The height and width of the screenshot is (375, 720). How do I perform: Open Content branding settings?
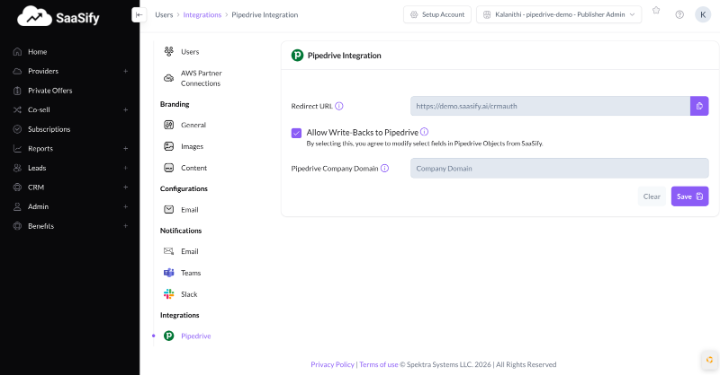194,168
